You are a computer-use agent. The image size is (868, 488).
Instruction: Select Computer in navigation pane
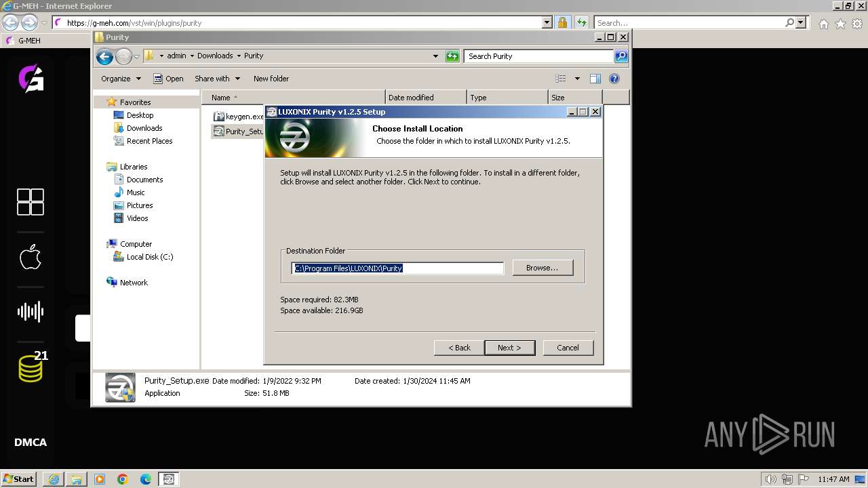point(136,244)
